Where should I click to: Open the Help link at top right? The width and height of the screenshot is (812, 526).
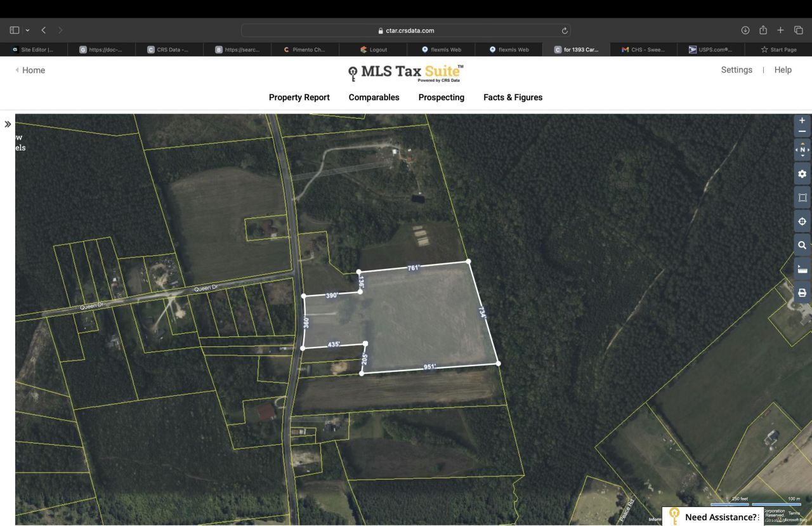click(x=783, y=70)
